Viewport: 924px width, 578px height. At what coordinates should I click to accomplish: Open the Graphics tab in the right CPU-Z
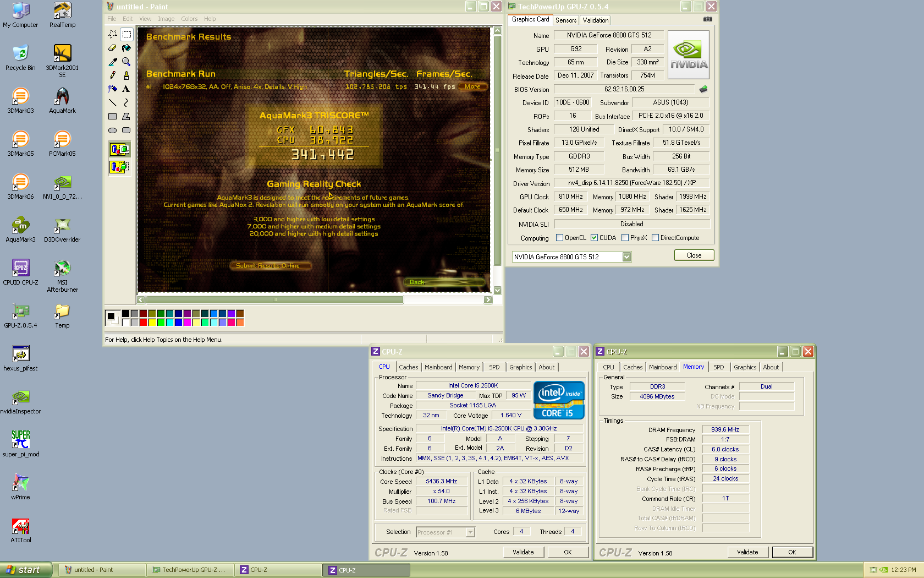click(745, 367)
